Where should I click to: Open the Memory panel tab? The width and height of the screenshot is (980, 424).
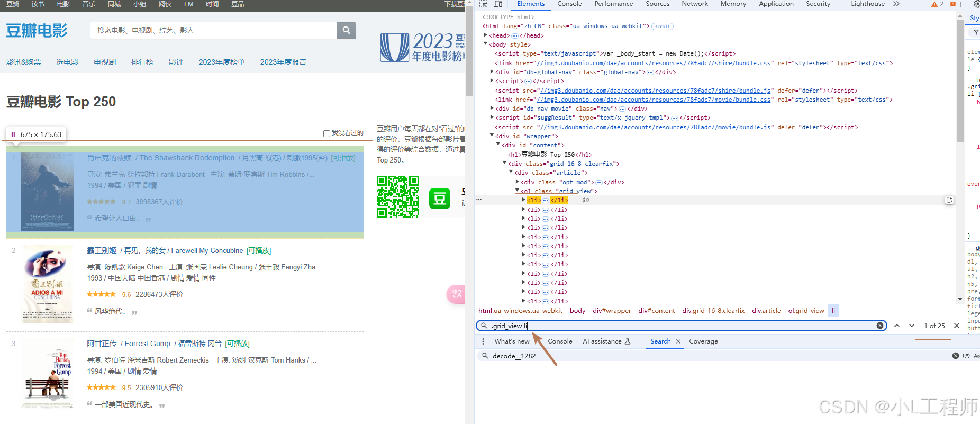click(x=733, y=4)
